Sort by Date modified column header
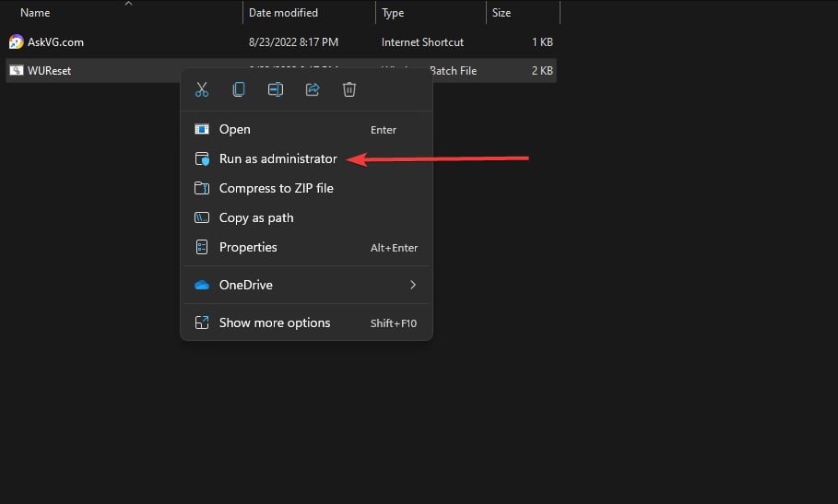 tap(283, 13)
